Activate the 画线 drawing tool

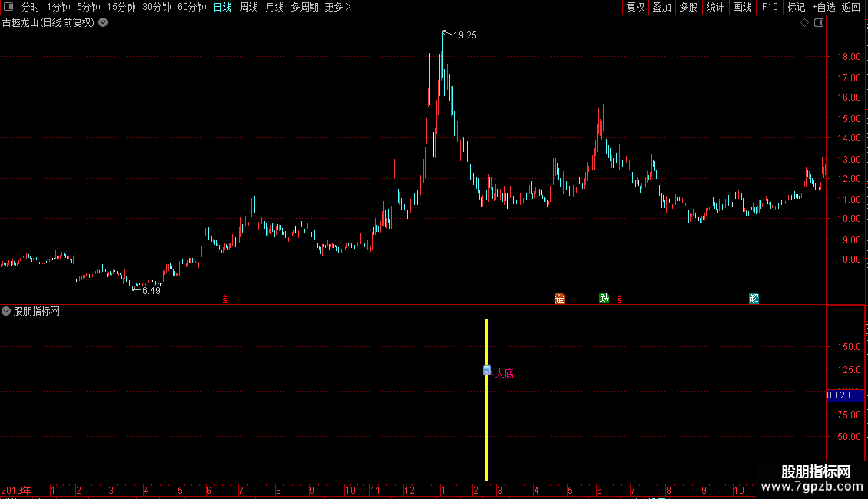click(742, 7)
